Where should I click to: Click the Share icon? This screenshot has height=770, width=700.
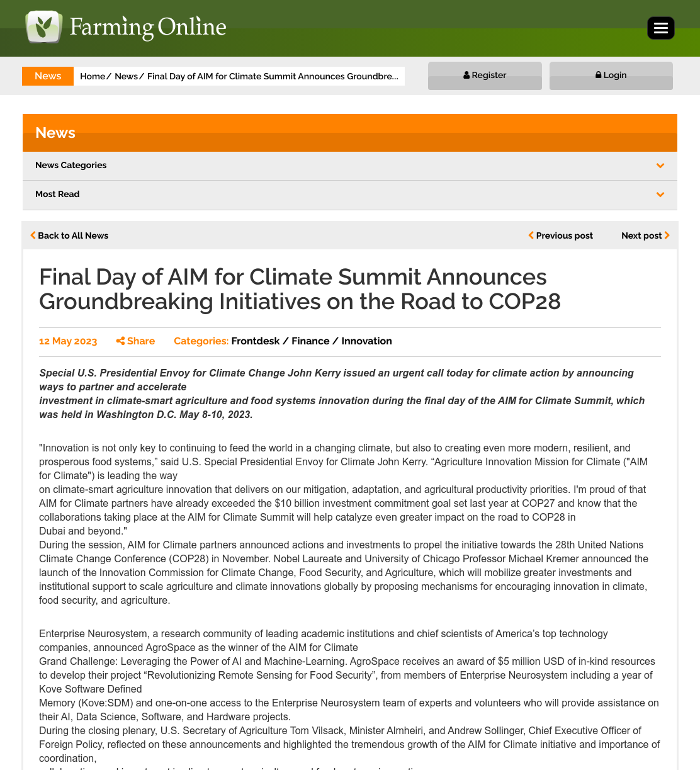point(120,341)
